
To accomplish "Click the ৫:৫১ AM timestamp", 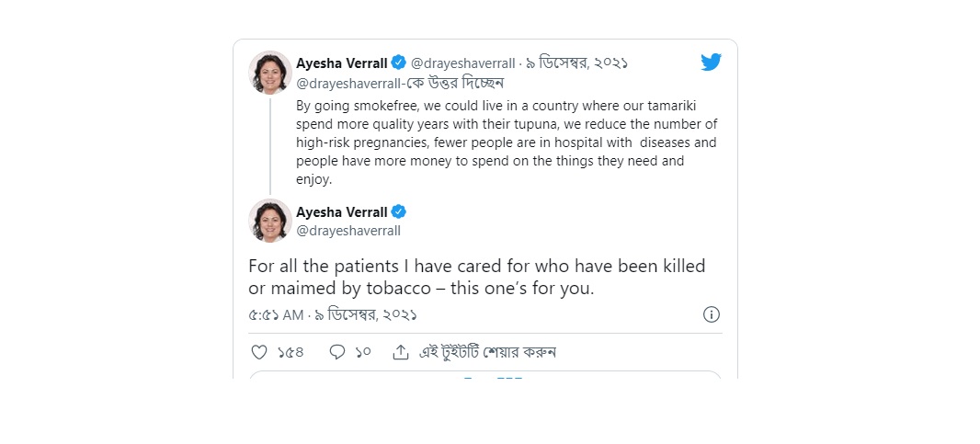I will pos(276,314).
